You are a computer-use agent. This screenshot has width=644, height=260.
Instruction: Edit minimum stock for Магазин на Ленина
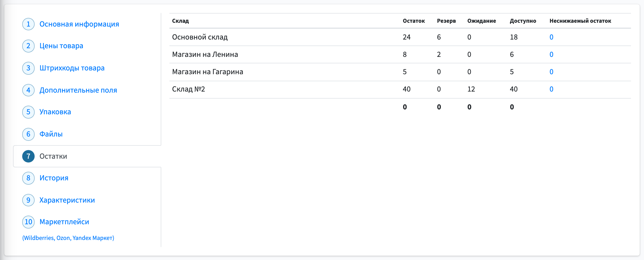click(551, 54)
